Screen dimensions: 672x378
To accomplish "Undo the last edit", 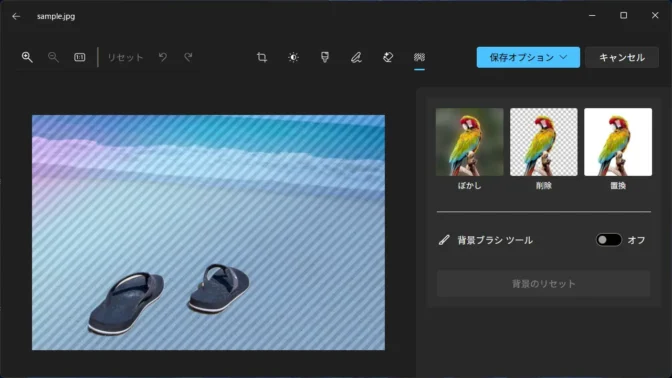I will 162,57.
